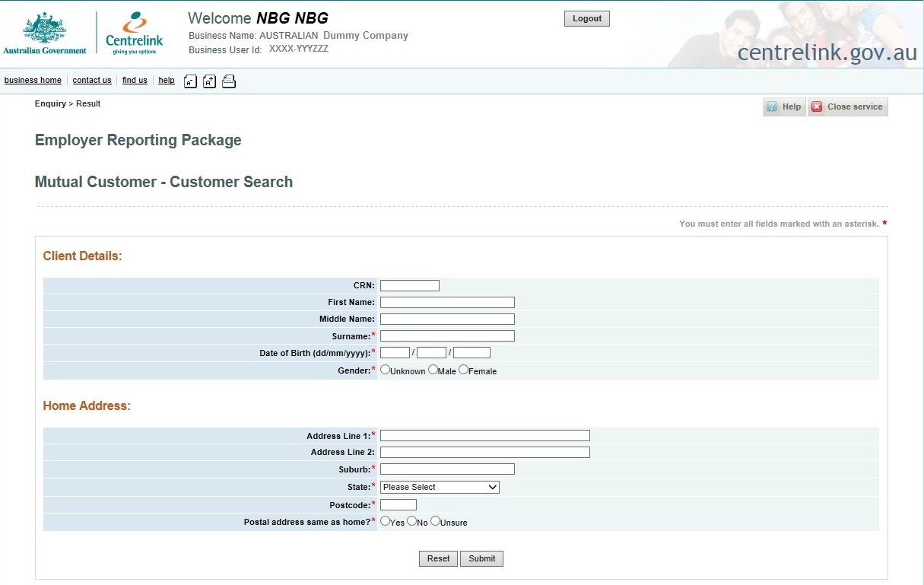Select the Male gender radio button
Image resolution: width=924 pixels, height=585 pixels.
[433, 370]
